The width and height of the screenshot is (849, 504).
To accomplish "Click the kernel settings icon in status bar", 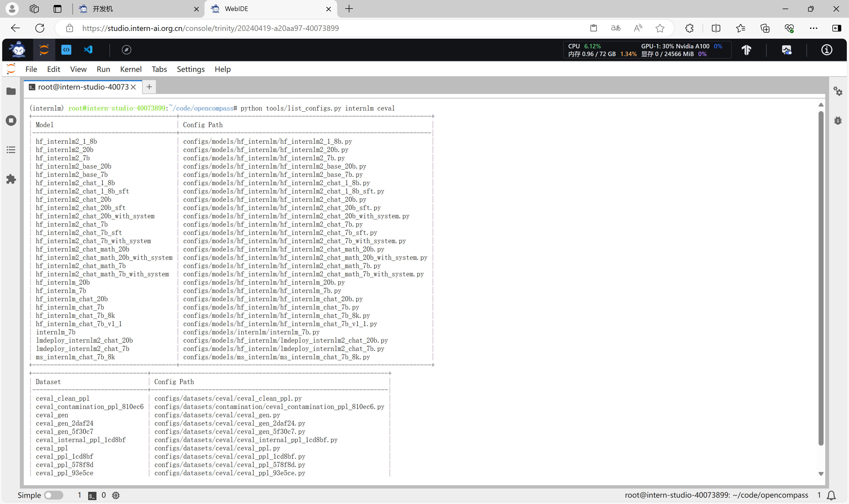I will pos(116,495).
